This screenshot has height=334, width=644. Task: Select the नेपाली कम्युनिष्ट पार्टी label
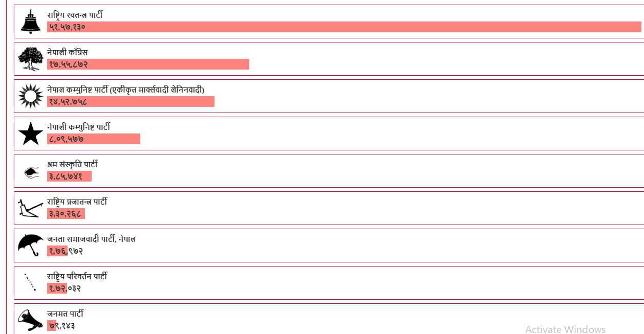(x=79, y=127)
